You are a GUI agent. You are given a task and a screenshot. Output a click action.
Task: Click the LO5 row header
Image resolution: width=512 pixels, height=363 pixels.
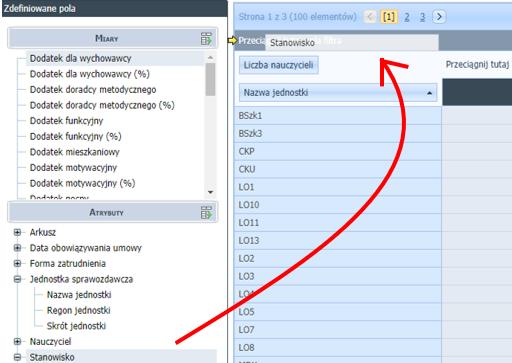[338, 312]
